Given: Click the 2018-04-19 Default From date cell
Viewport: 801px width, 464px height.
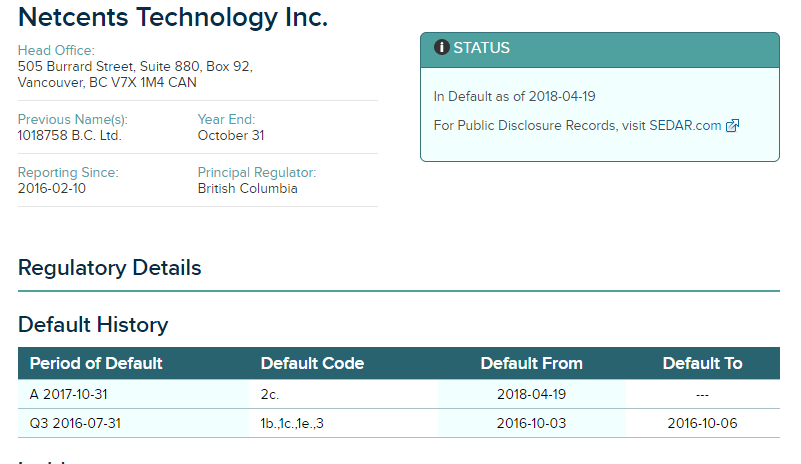Looking at the screenshot, I should [x=531, y=394].
